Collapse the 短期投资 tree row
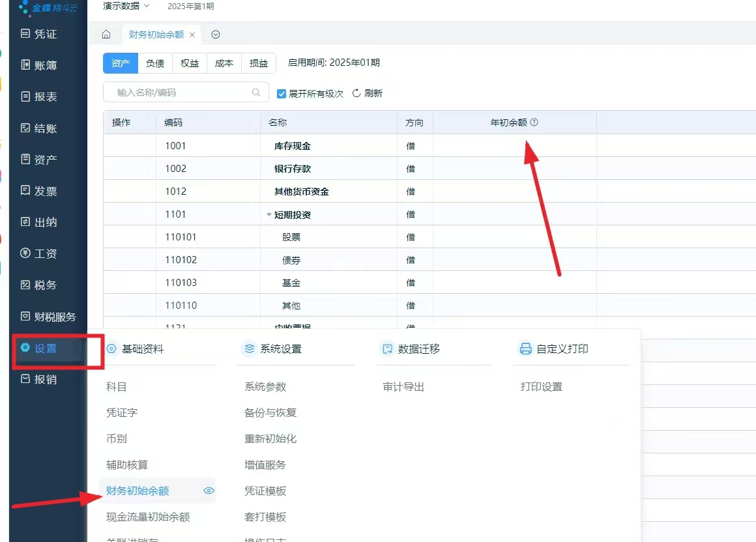Viewport: 756px width, 542px height. 269,214
